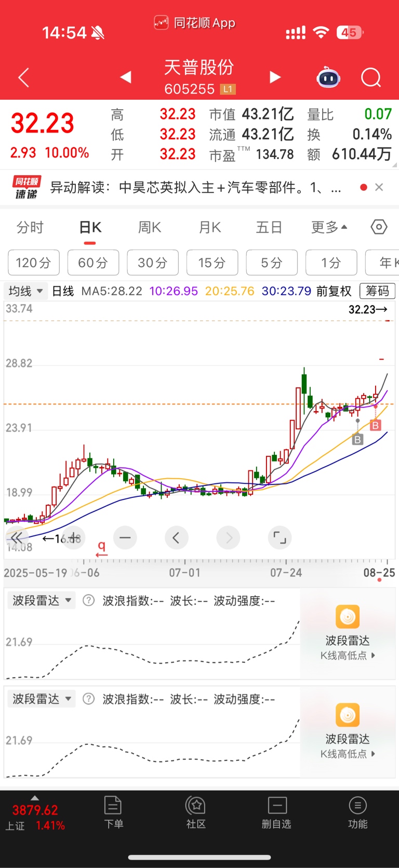Choose 5分 interval
This screenshot has width=399, height=868.
(x=272, y=262)
